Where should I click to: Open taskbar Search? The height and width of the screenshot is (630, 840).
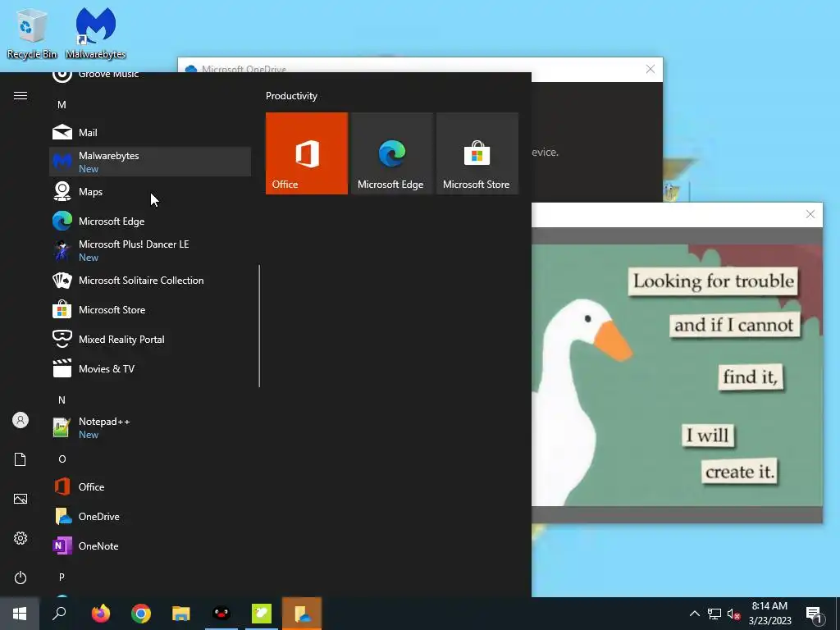[59, 614]
